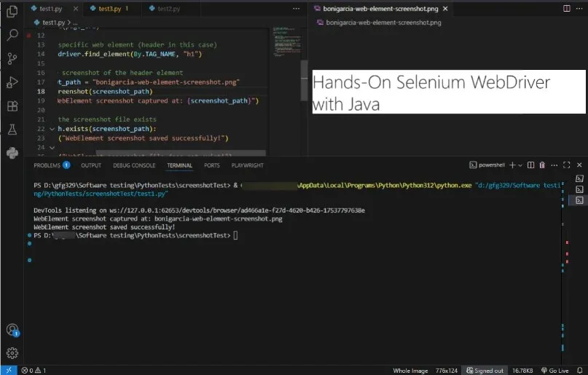Open the Extensions view
This screenshot has height=375, width=588.
pos(12,106)
